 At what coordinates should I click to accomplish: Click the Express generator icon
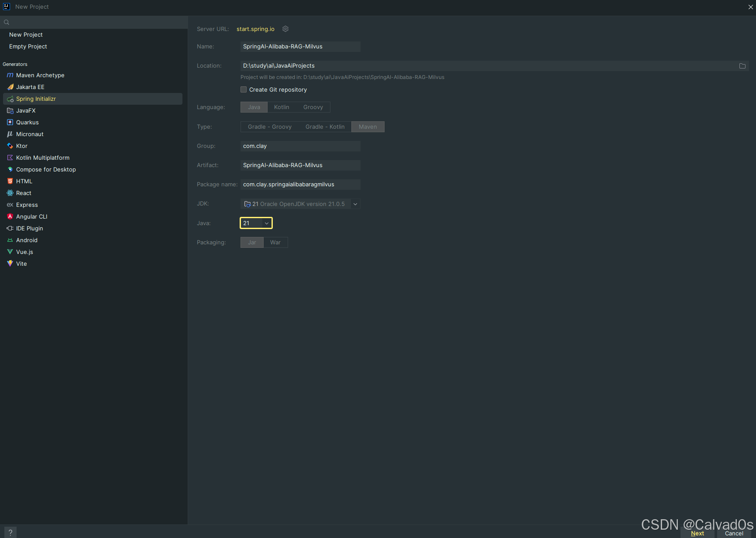pos(10,205)
